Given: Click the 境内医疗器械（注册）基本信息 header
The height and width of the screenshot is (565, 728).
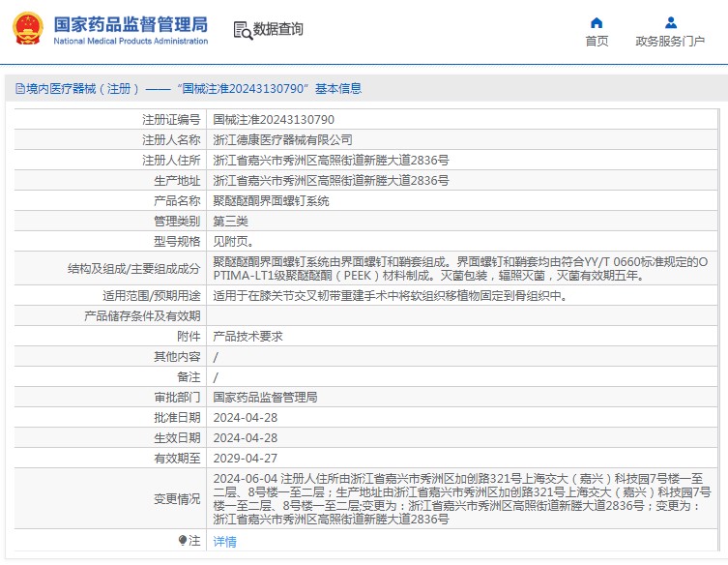Looking at the screenshot, I should pos(189,88).
